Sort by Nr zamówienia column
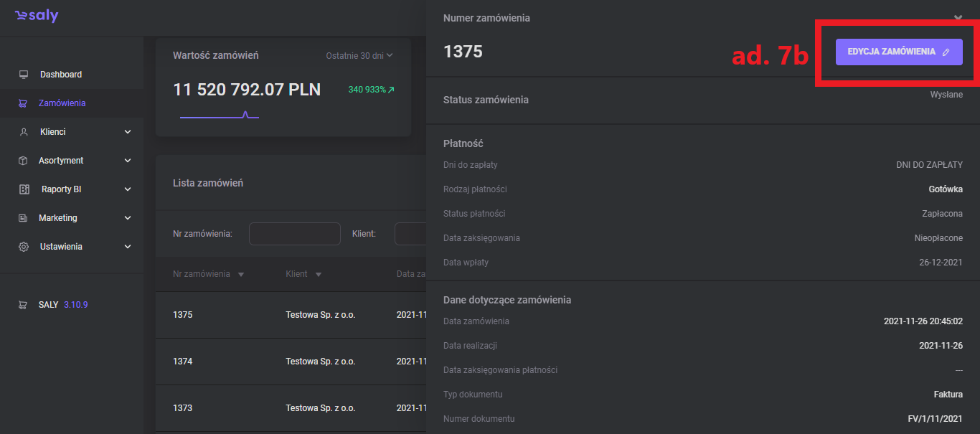This screenshot has height=434, width=980. click(208, 274)
